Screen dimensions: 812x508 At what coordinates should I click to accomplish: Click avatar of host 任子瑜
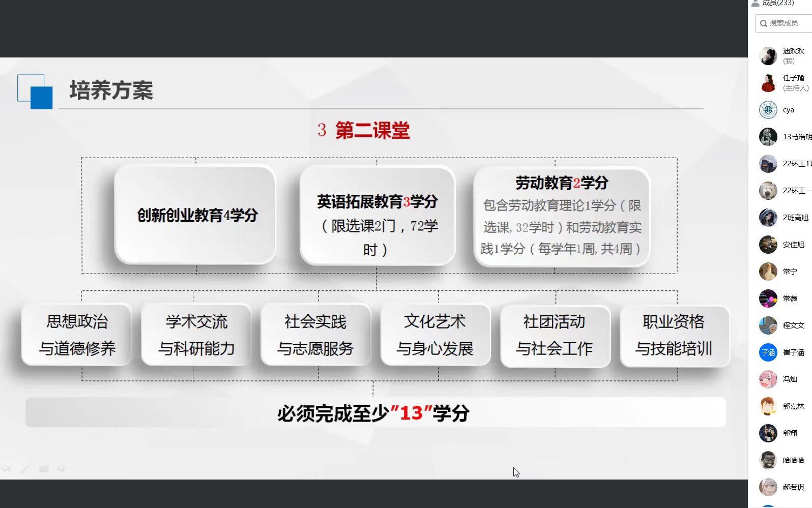(768, 83)
